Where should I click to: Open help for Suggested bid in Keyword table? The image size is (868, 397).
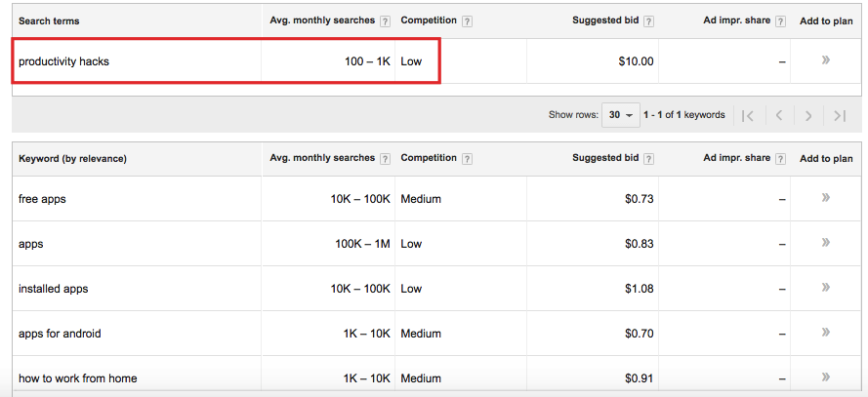click(x=648, y=159)
